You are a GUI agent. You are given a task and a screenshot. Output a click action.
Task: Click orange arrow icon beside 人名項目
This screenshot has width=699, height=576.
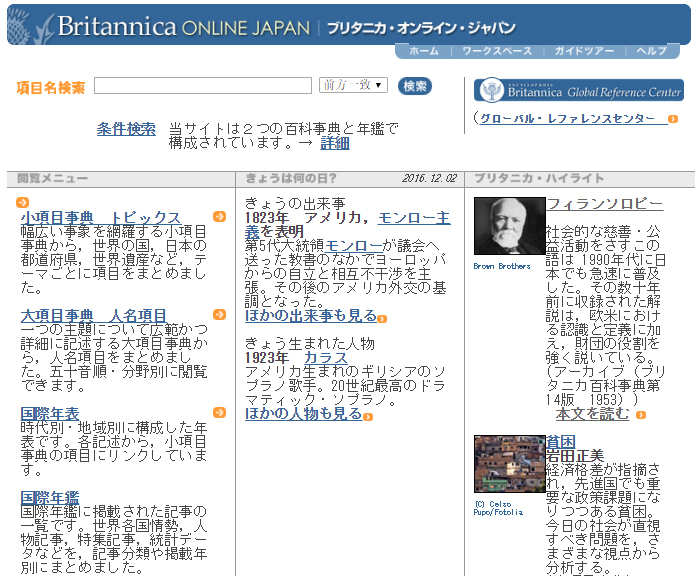click(x=219, y=314)
